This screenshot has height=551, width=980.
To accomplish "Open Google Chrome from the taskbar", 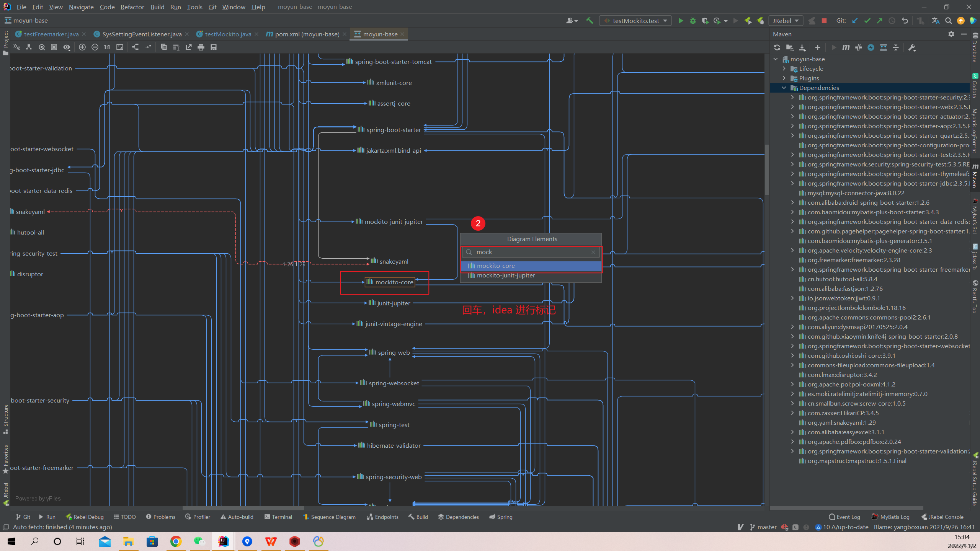I will coord(176,541).
